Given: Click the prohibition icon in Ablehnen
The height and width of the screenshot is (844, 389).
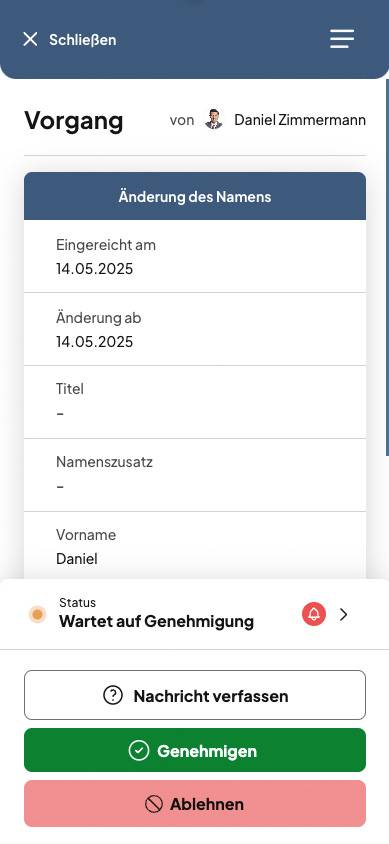Looking at the screenshot, I should pyautogui.click(x=154, y=804).
